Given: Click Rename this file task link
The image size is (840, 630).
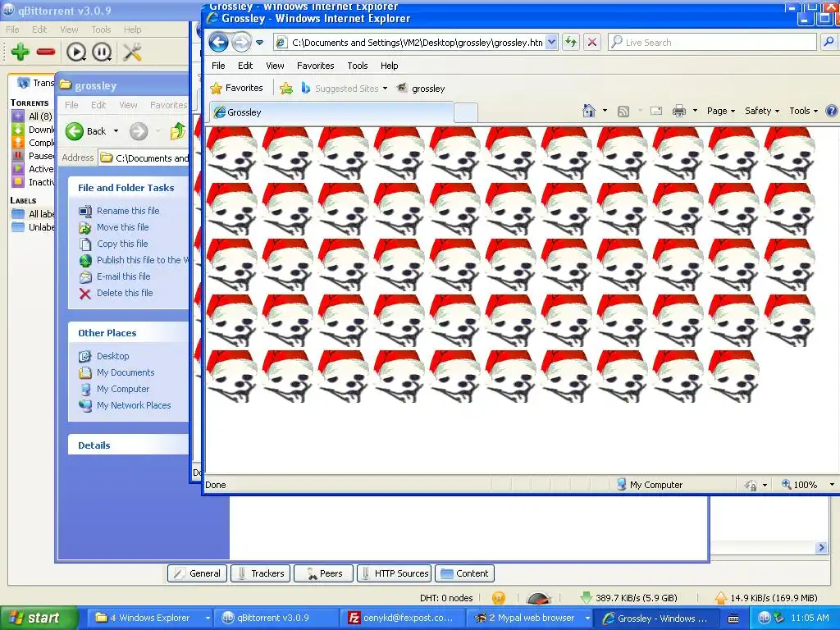Looking at the screenshot, I should coord(128,211).
